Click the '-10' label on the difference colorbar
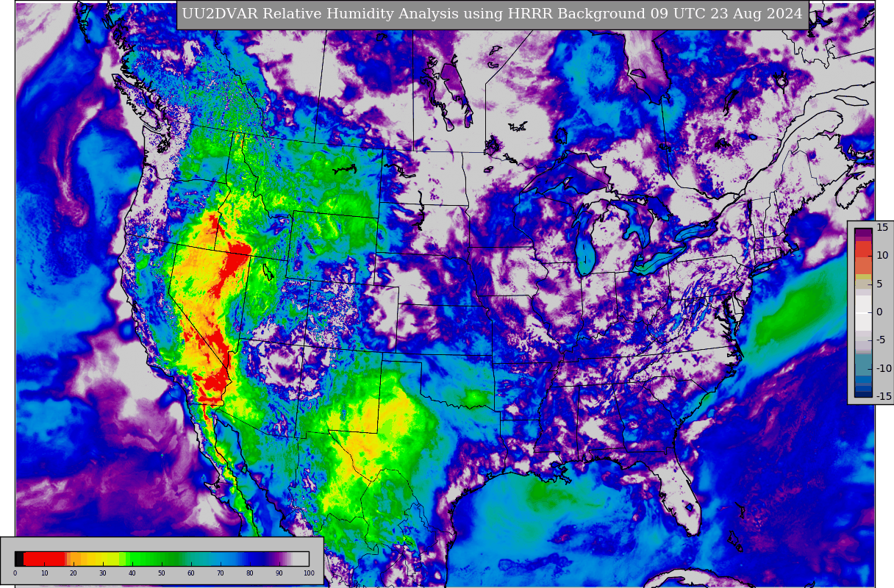The height and width of the screenshot is (588, 894). coord(884,368)
